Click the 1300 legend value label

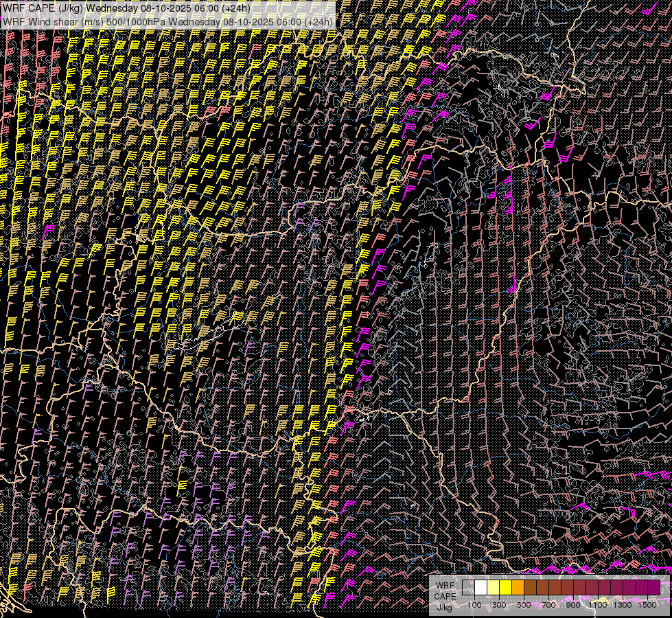tap(623, 605)
